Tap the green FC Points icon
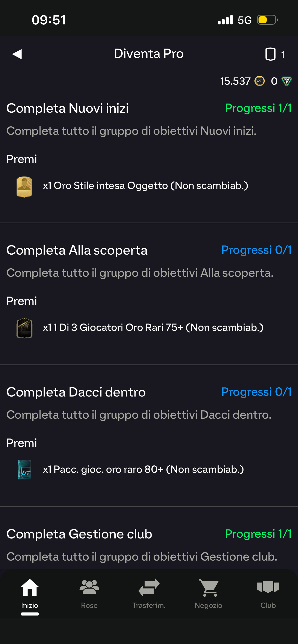Screen dimensions: 298x644 coord(287,81)
